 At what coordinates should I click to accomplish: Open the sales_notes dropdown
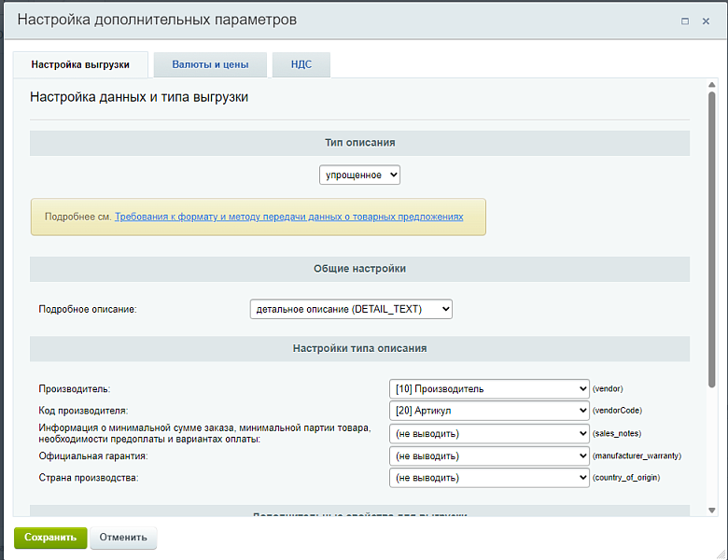pos(489,433)
